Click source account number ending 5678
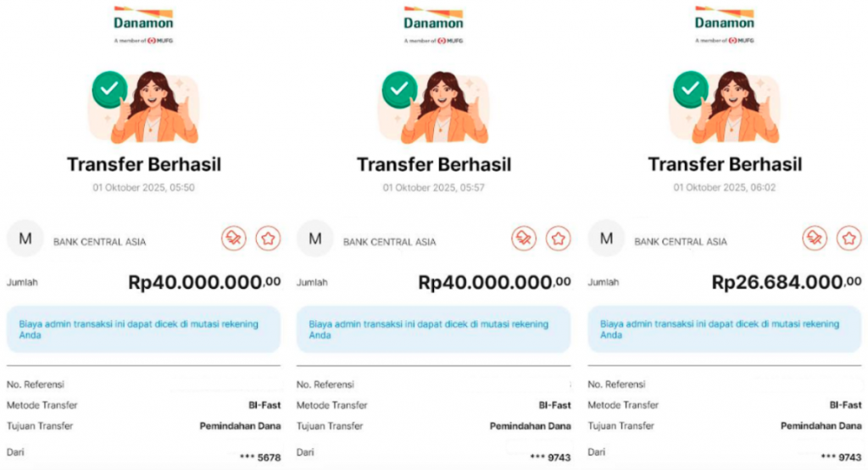Viewport: 868px width, 470px height. coord(260,456)
